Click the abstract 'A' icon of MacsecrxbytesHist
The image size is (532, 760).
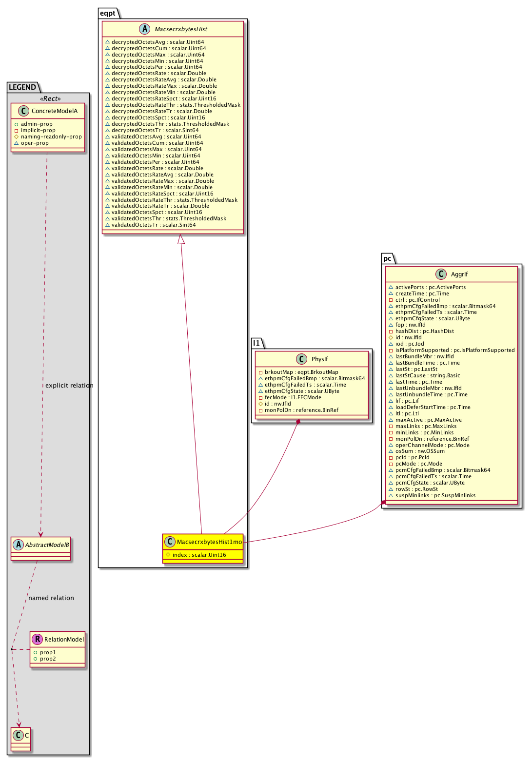tap(145, 29)
